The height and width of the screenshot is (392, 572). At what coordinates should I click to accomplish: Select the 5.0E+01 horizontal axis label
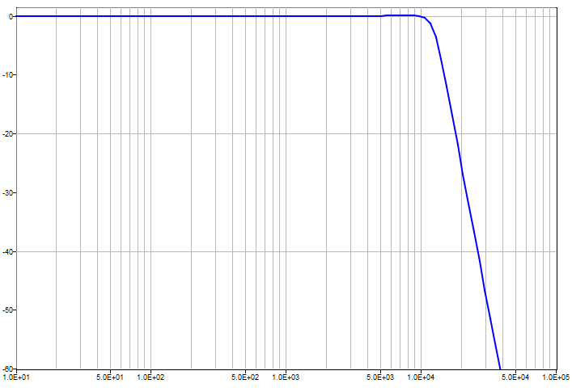point(110,377)
